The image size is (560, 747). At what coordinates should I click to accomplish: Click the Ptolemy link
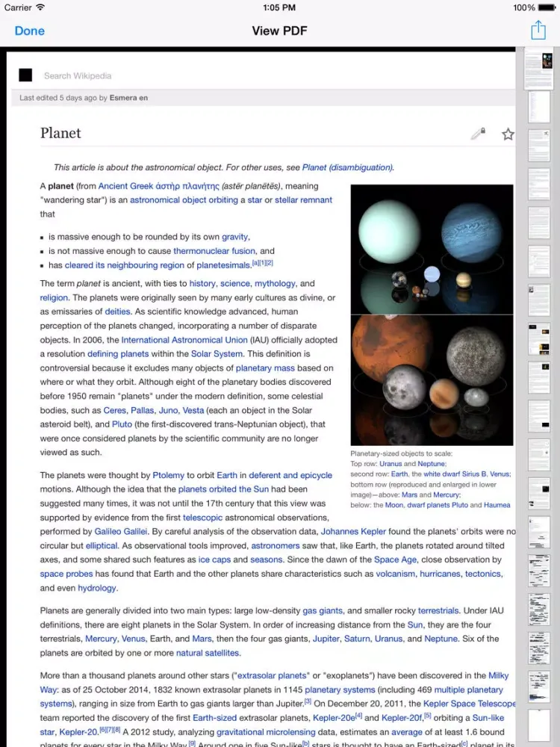(x=168, y=475)
